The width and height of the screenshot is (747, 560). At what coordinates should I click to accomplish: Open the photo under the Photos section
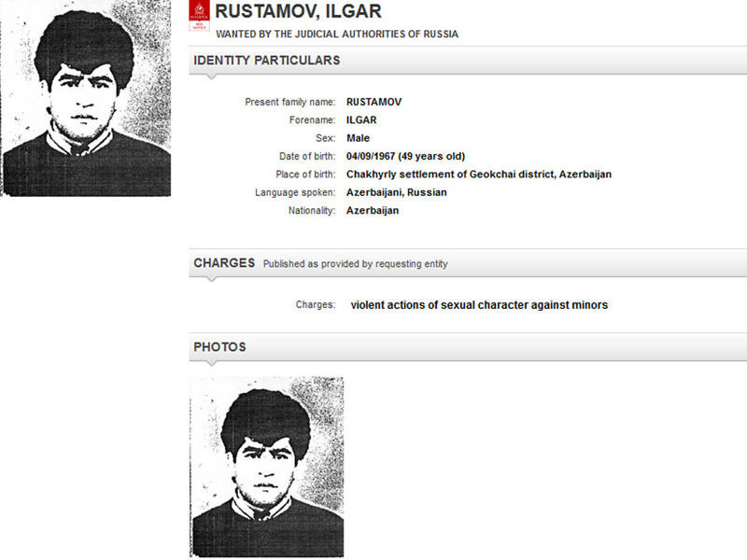point(266,467)
